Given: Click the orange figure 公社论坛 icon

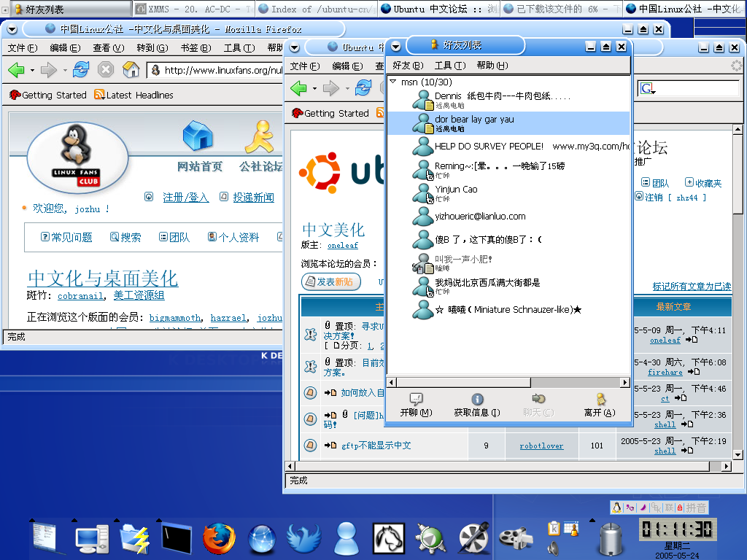Looking at the screenshot, I should tap(260, 136).
